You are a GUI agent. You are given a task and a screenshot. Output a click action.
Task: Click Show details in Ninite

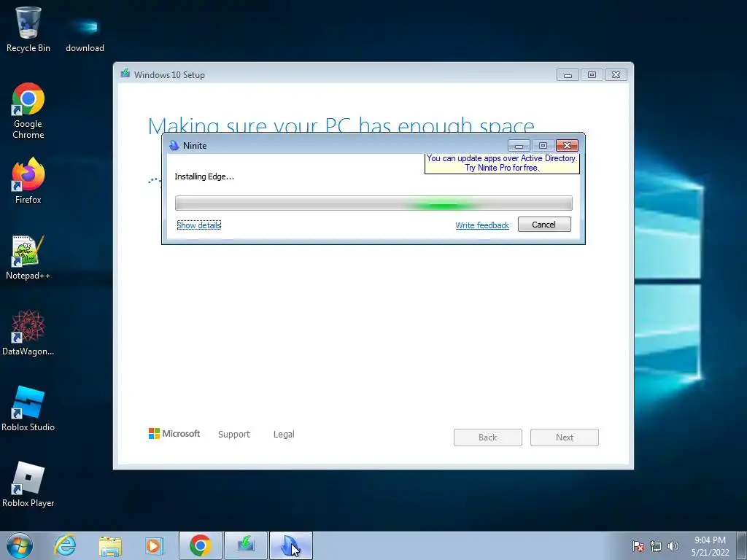(x=198, y=225)
